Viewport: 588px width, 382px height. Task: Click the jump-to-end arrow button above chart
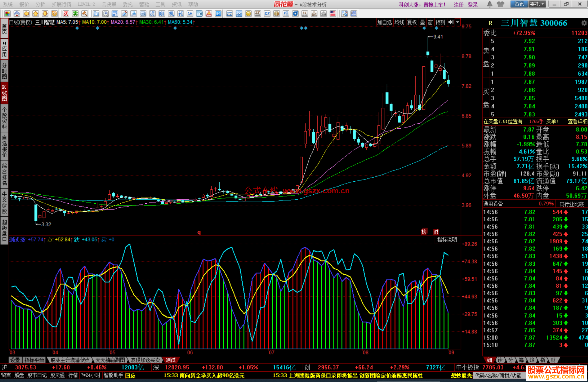click(451, 22)
